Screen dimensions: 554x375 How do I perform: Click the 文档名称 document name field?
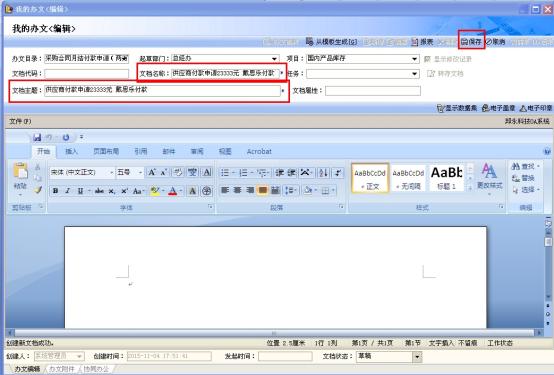tap(225, 73)
